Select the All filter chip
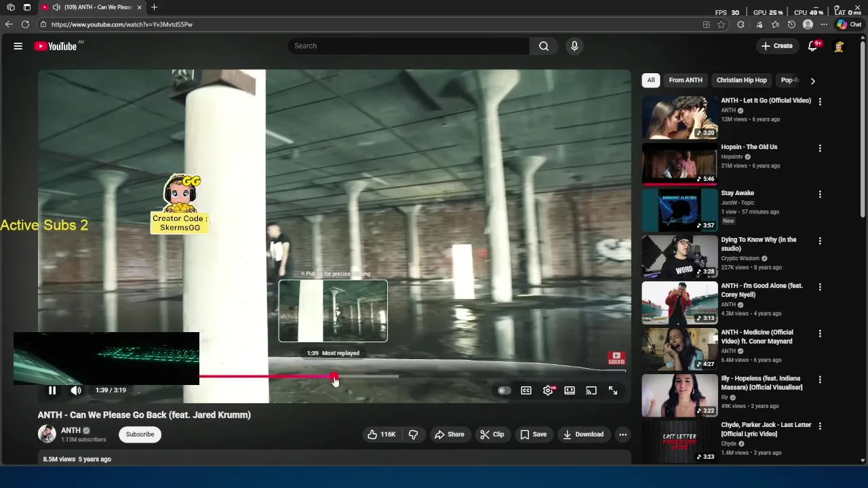Viewport: 868px width, 488px height. [x=651, y=80]
